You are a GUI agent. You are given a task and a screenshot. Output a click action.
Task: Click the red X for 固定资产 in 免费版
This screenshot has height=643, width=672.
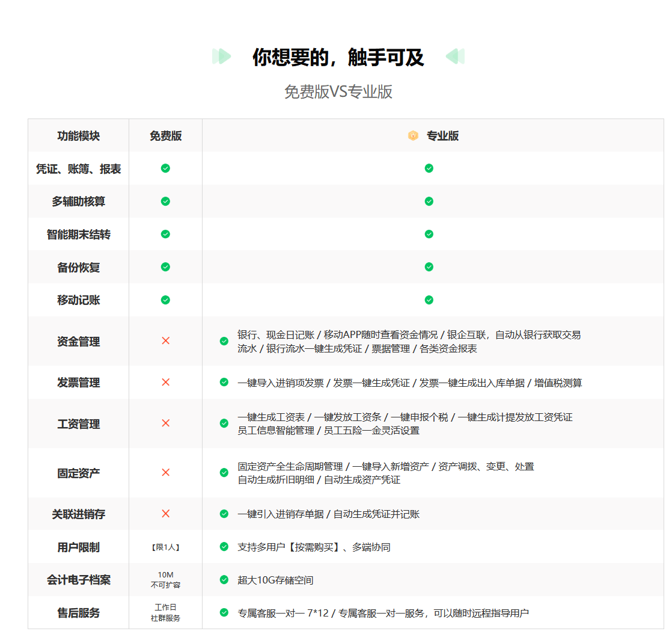tap(165, 473)
